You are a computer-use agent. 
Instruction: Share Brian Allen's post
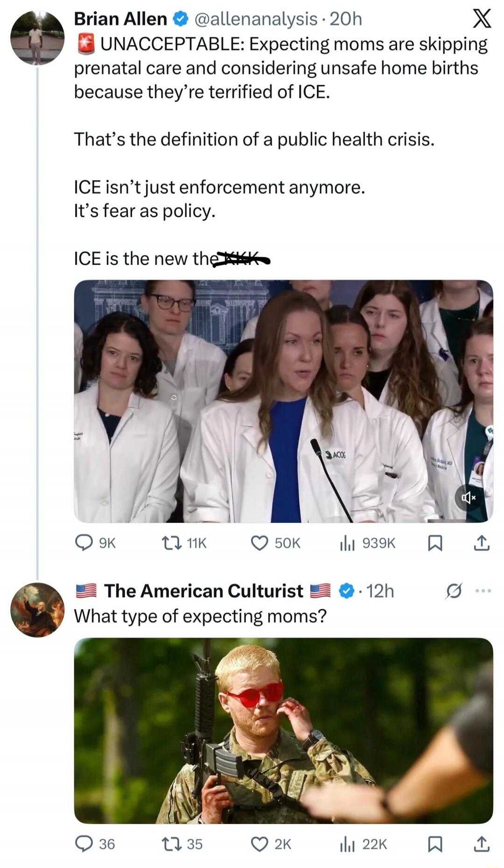482,543
